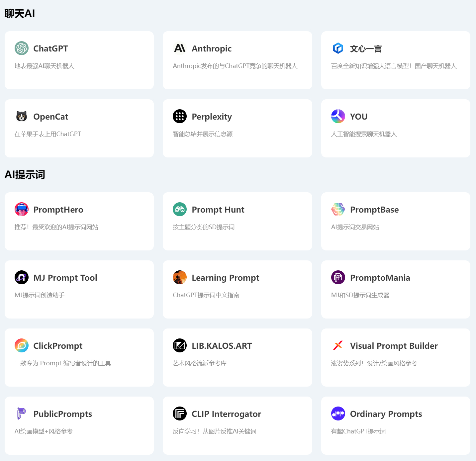Open the MJ Prompt Tool title

tap(65, 278)
